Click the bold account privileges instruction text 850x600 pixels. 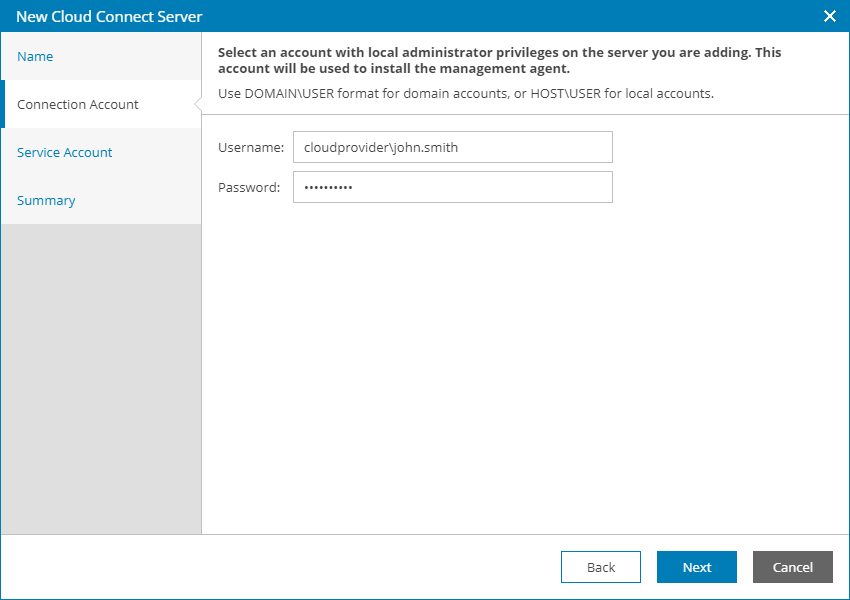click(500, 60)
